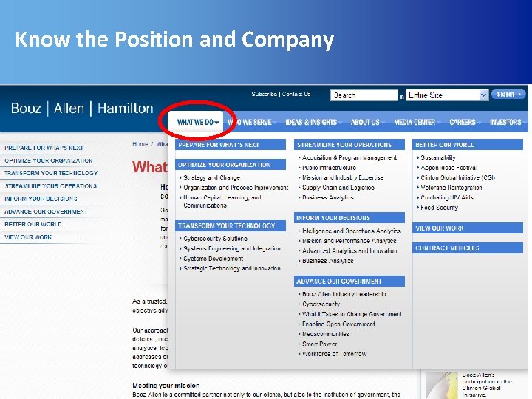Open Smart Power menu item
Image resolution: width=532 pixels, height=399 pixels.
[319, 344]
